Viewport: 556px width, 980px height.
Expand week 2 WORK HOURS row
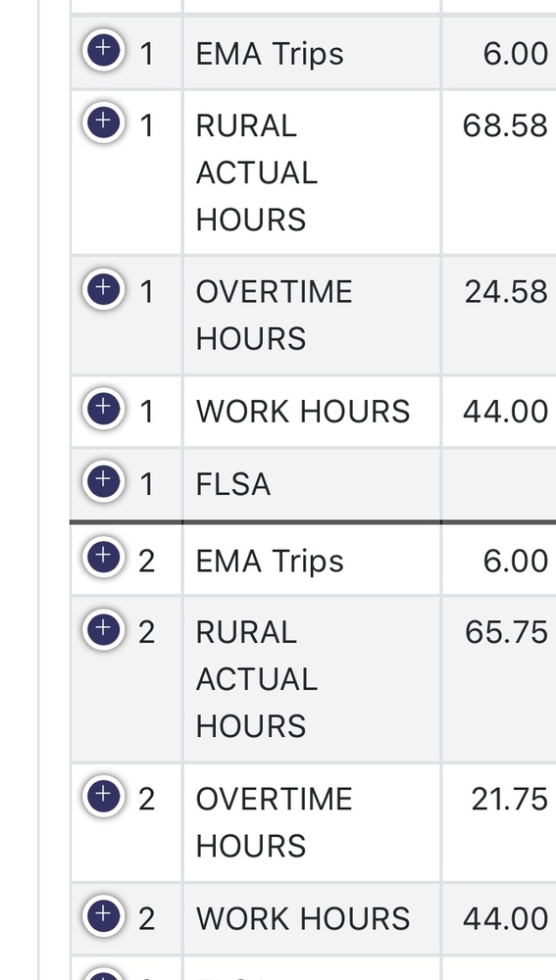[103, 915]
